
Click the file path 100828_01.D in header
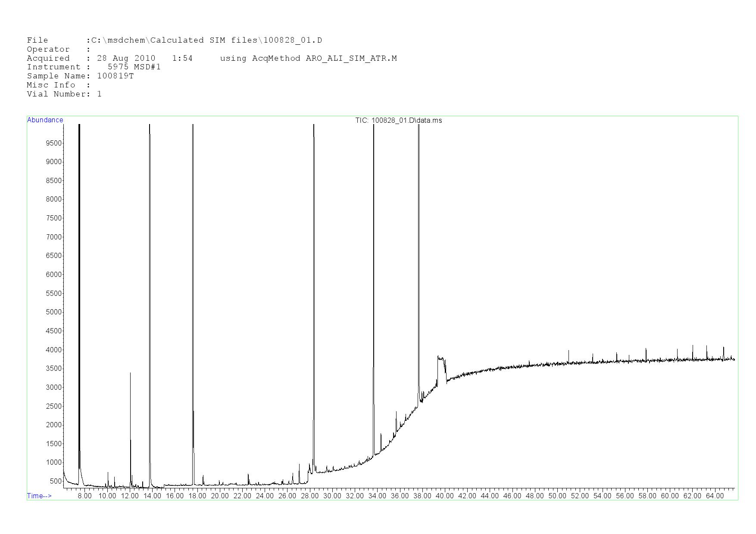click(293, 40)
